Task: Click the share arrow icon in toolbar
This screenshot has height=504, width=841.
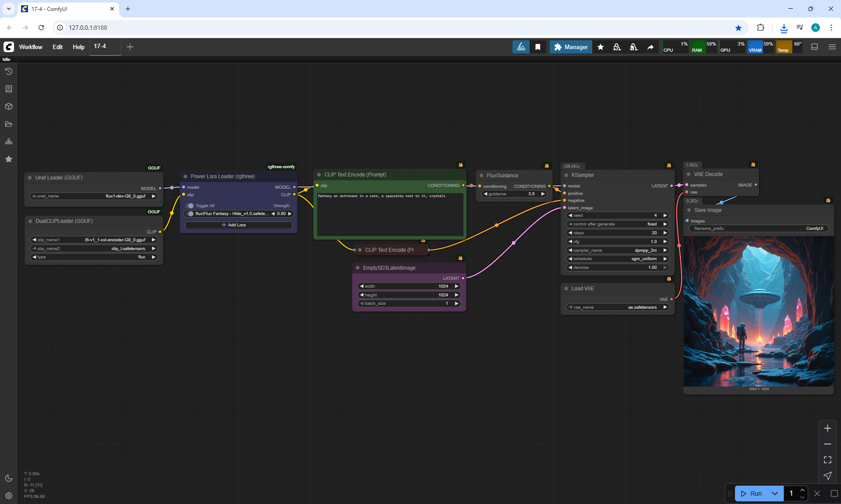Action: click(x=650, y=47)
